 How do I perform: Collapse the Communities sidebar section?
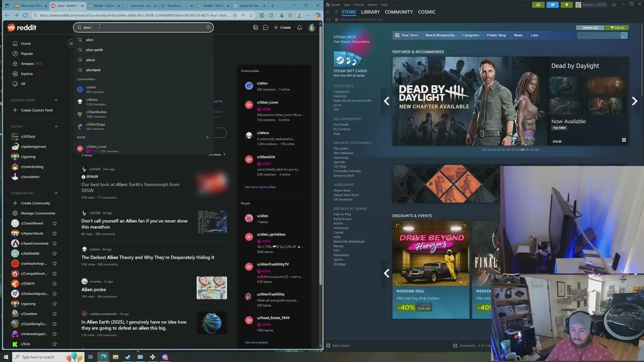tap(56, 193)
